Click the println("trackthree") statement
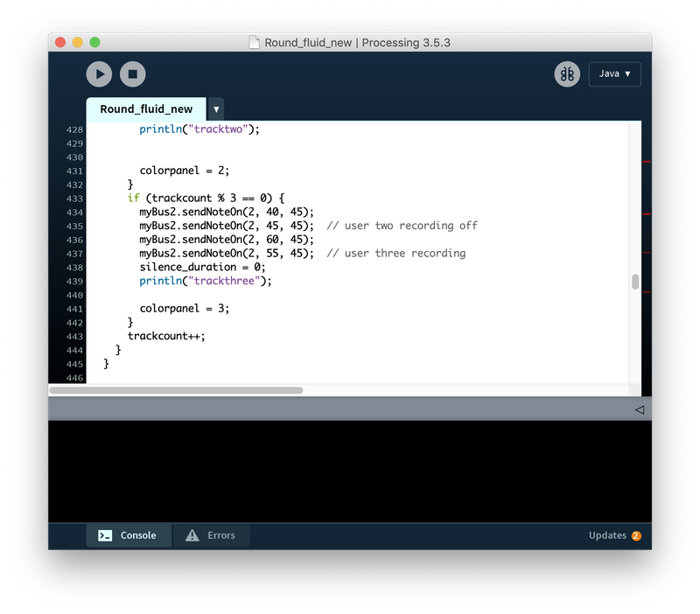The height and width of the screenshot is (614, 700). 206,281
